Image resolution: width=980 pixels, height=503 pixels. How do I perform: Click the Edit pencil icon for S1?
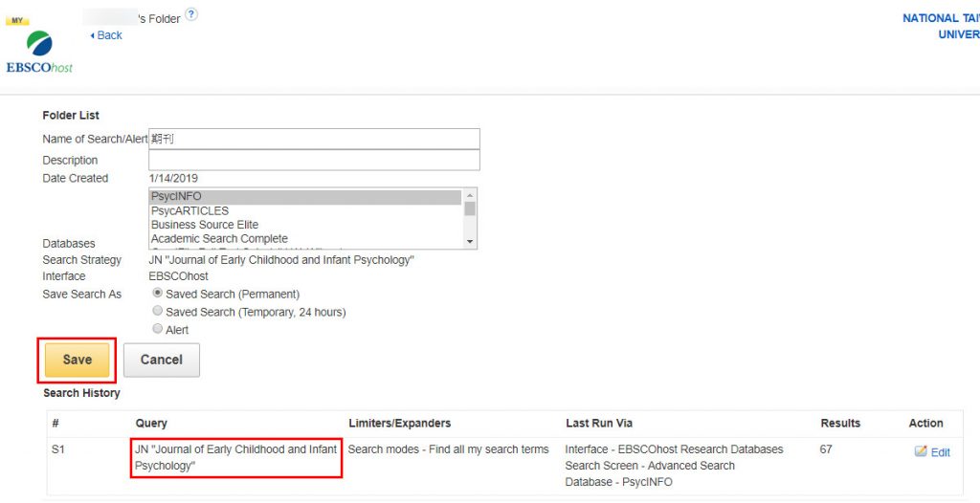921,451
